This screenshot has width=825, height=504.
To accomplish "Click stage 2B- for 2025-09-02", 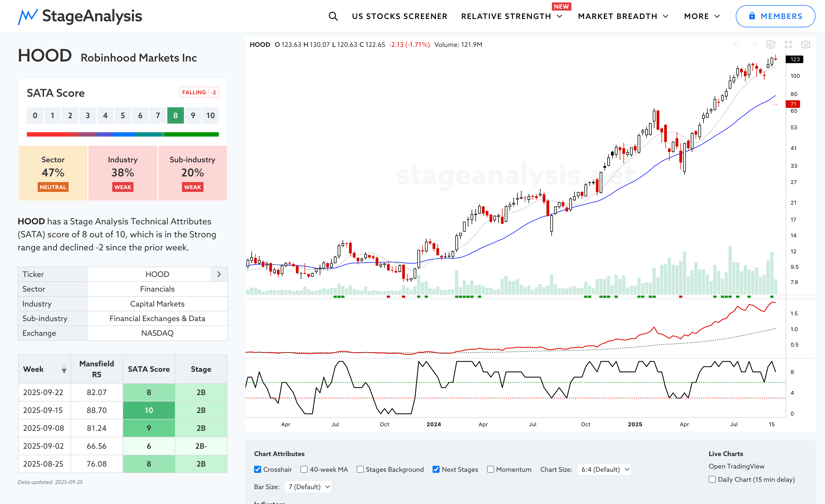I will [x=201, y=446].
